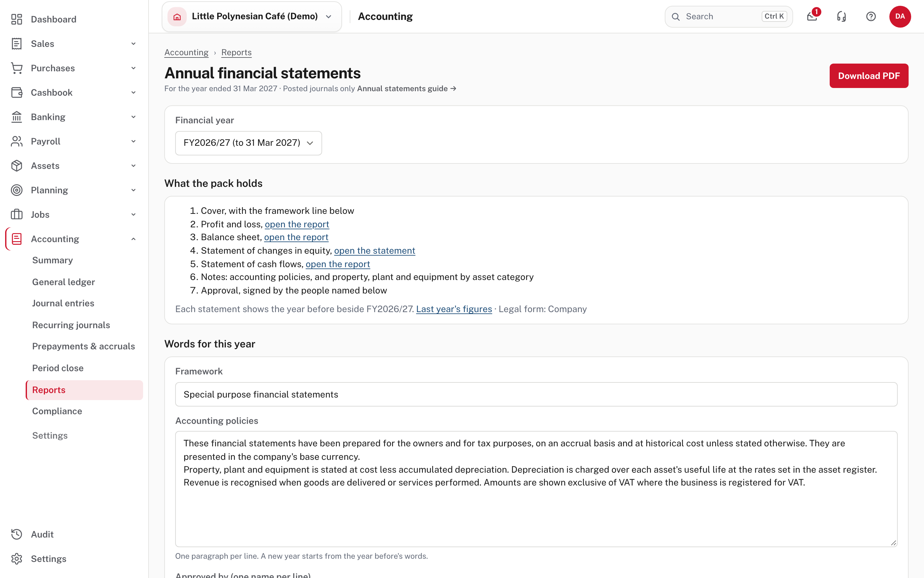Click the café home icon in company switcher
This screenshot has width=924, height=578.
tap(177, 16)
